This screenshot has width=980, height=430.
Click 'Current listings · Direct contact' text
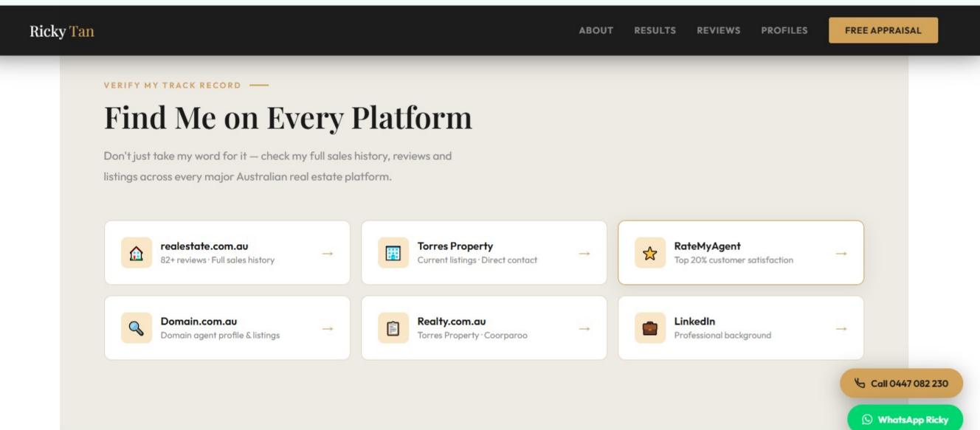[x=477, y=260]
